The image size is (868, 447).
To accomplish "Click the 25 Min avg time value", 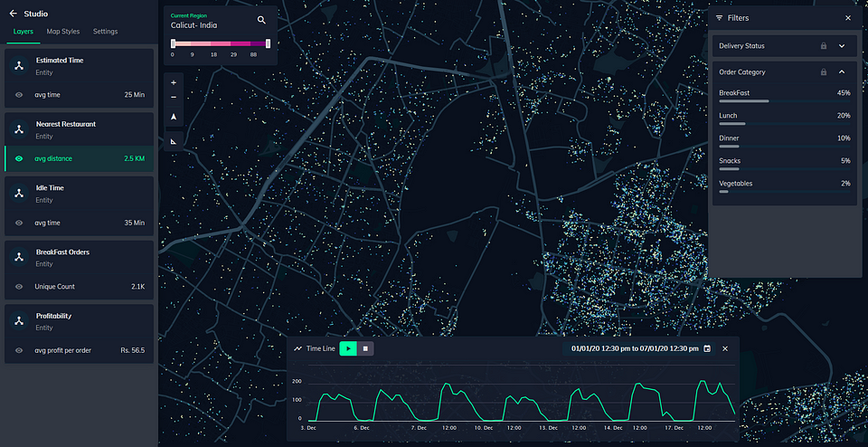I will (x=135, y=95).
